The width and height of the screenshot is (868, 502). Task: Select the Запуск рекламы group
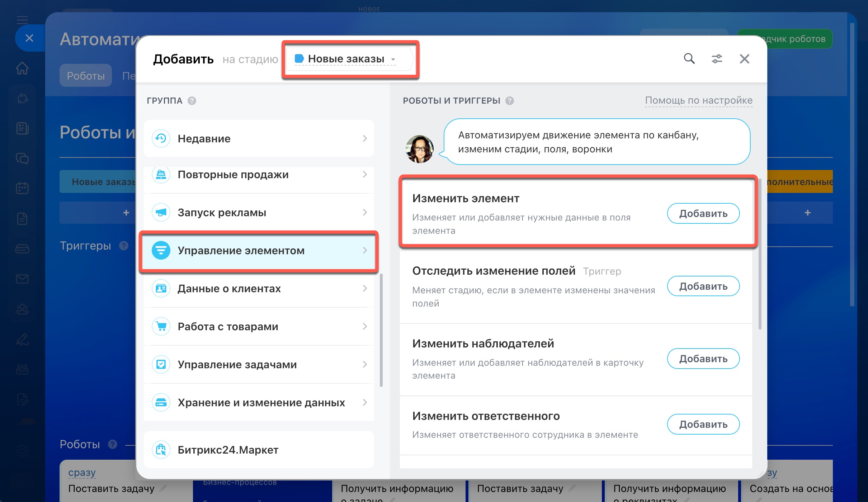click(x=259, y=213)
